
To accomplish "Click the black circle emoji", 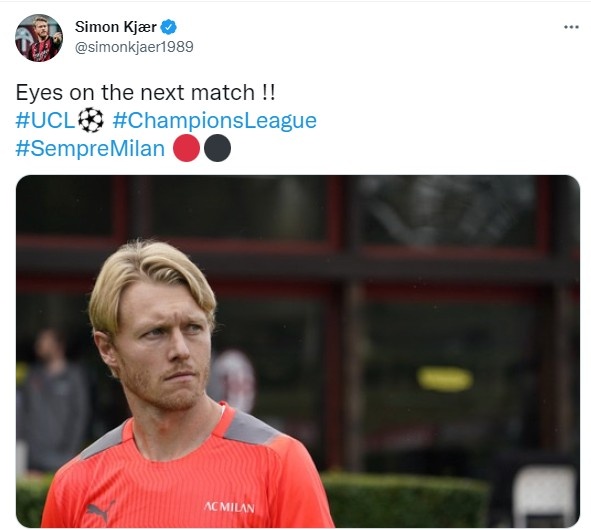I will tap(217, 149).
